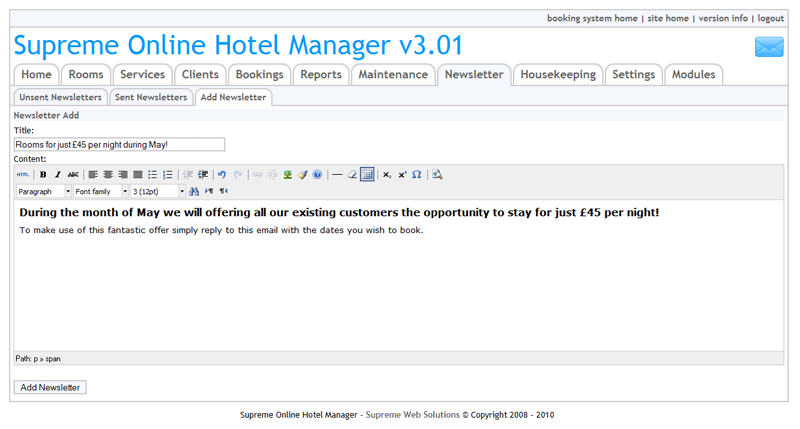Remove the hyperlink (unlink)
Image resolution: width=800 pixels, height=429 pixels.
272,174
